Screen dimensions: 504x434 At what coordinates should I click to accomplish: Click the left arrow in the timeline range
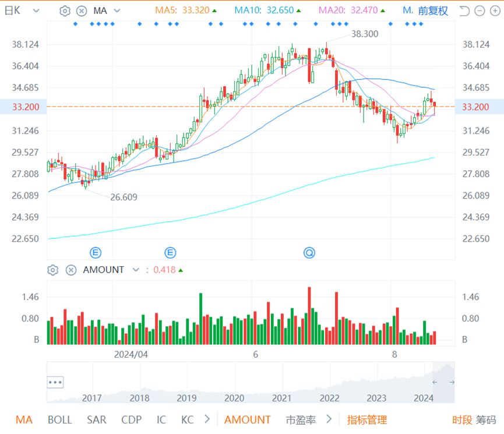(x=435, y=382)
